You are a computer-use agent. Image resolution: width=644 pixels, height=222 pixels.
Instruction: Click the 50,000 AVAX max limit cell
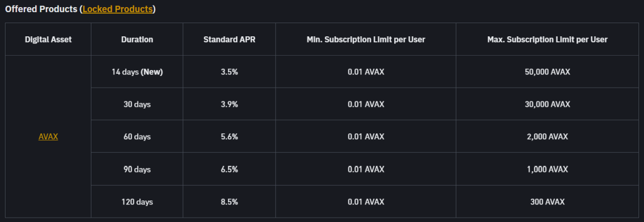pyautogui.click(x=547, y=72)
